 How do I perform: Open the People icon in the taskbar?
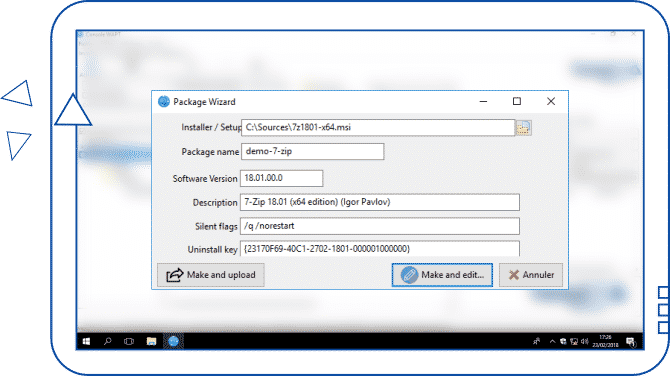[x=536, y=341]
